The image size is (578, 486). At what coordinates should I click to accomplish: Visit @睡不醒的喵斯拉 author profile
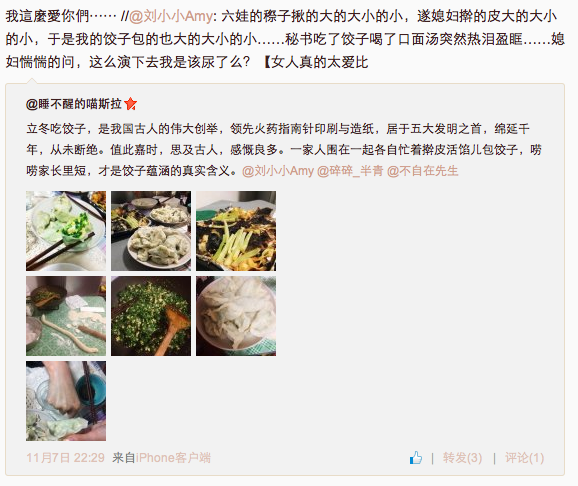click(74, 104)
